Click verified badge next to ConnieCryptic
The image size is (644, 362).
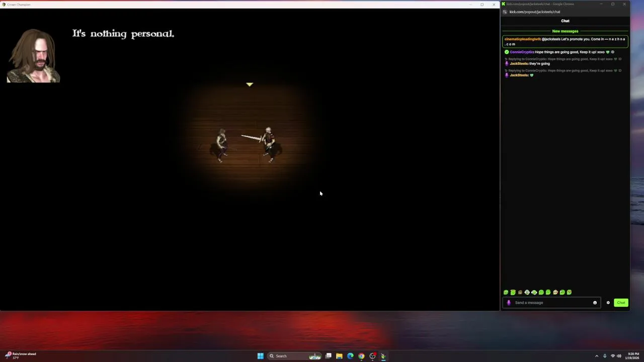[507, 52]
